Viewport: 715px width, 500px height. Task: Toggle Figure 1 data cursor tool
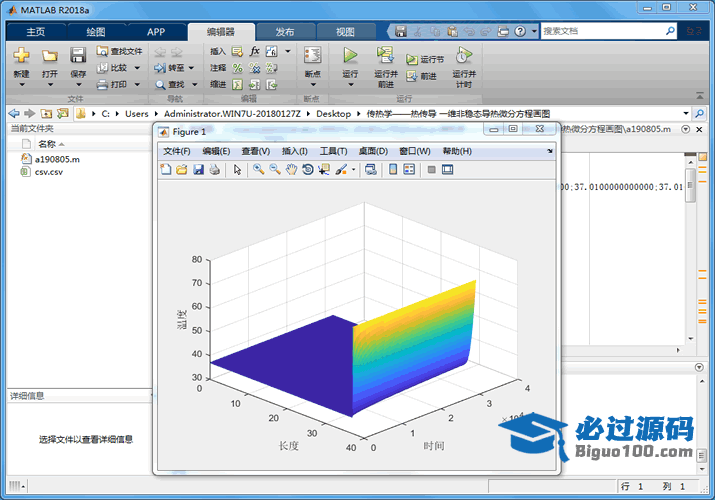point(324,170)
